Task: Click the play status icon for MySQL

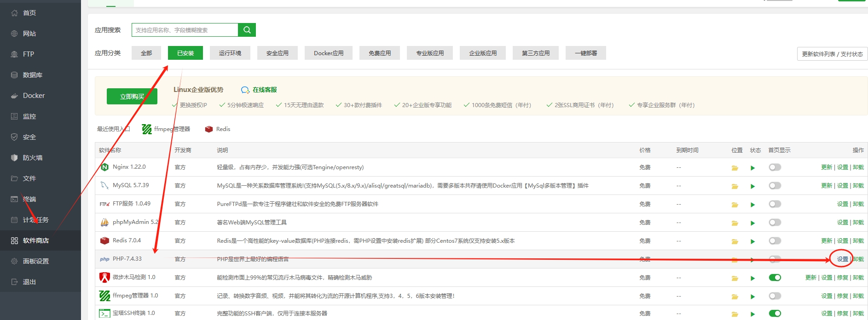Action: (x=752, y=186)
